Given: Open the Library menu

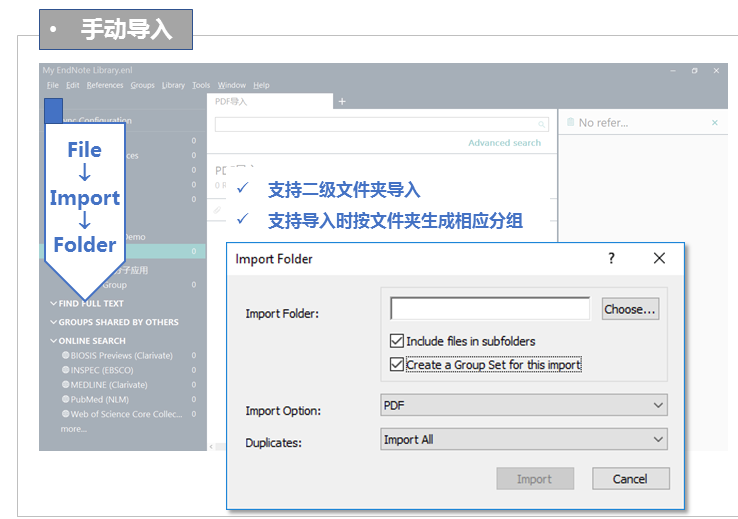Looking at the screenshot, I should point(173,85).
